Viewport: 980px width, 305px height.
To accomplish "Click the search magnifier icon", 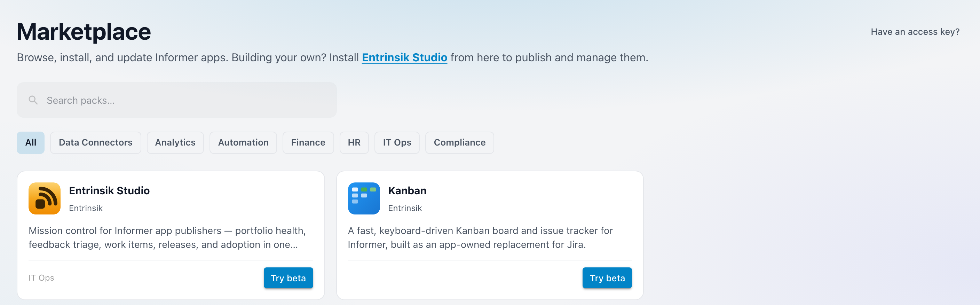I will 33,100.
